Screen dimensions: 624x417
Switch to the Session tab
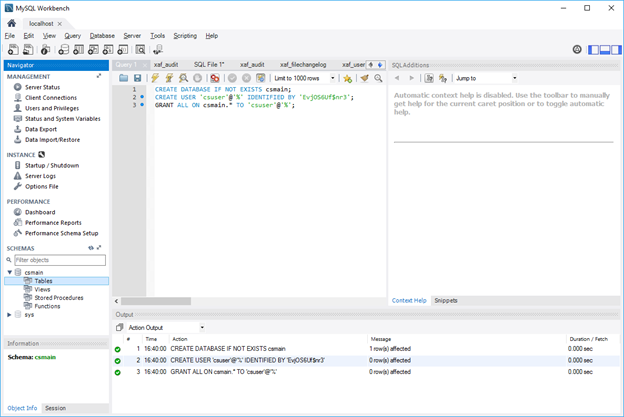[55, 408]
